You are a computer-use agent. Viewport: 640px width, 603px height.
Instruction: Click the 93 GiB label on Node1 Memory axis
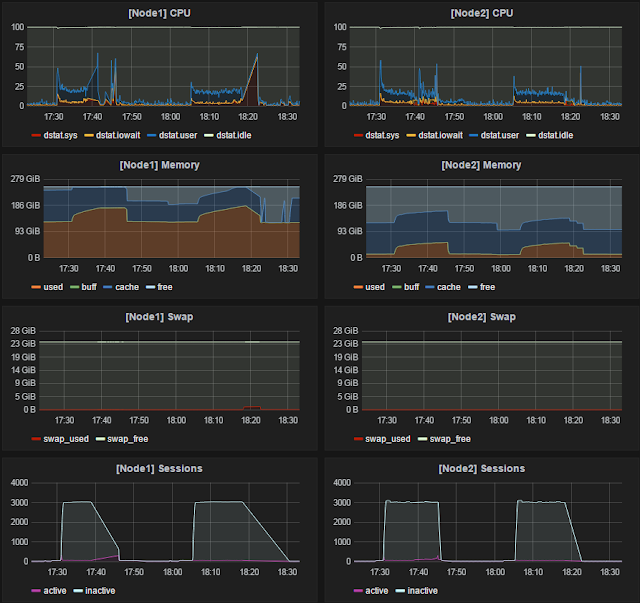(27, 231)
